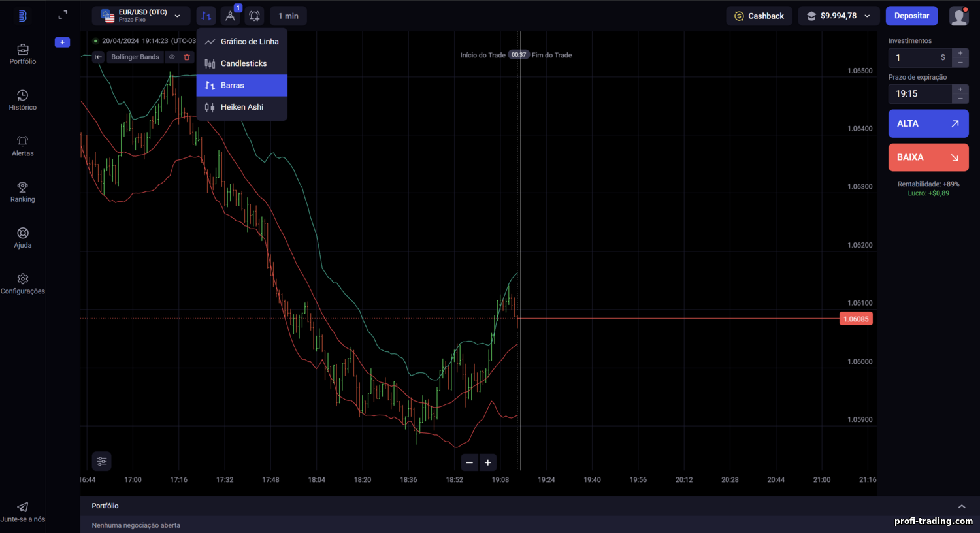Add a new chart with the plus button
Viewport: 980px width, 533px height.
[62, 42]
